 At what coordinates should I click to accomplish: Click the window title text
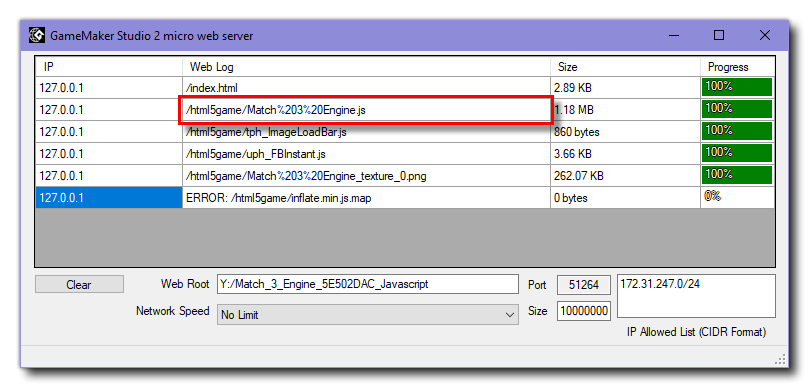(151, 36)
